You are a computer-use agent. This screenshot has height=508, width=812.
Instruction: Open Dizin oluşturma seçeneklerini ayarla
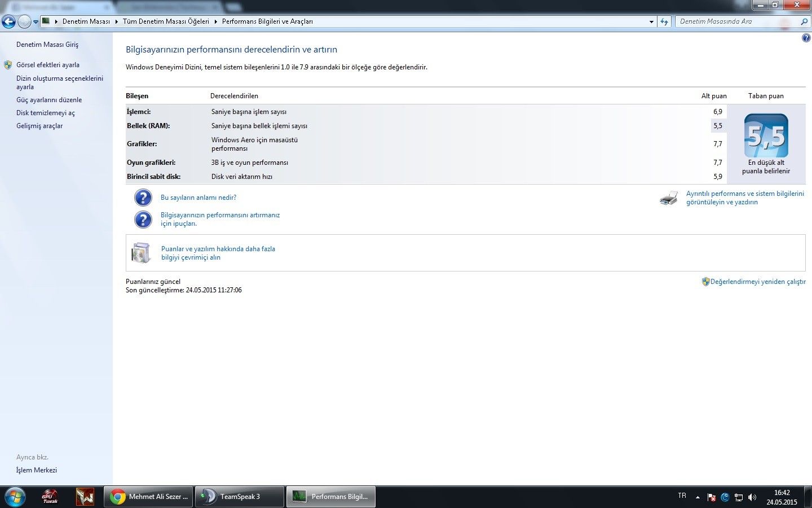tap(60, 82)
